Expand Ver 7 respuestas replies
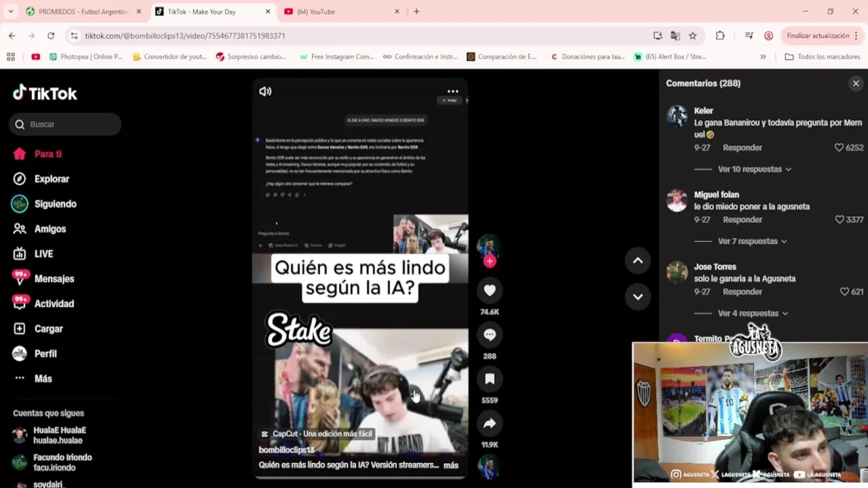The width and height of the screenshot is (868, 488). [752, 241]
